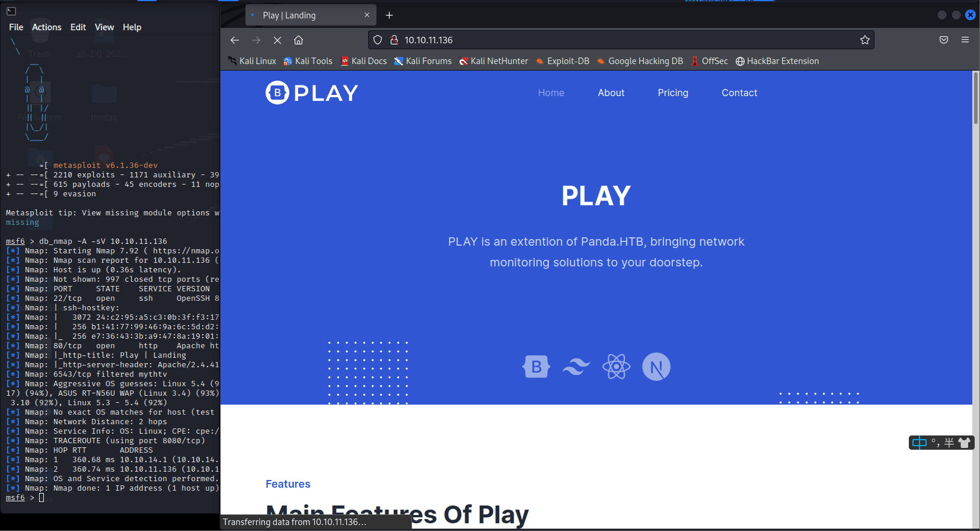Click the shield tracking protection icon

pyautogui.click(x=378, y=40)
